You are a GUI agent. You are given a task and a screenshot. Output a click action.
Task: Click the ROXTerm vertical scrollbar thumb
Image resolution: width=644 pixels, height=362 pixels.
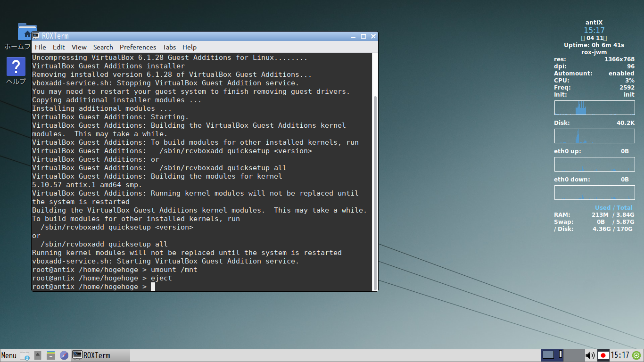tap(375, 192)
